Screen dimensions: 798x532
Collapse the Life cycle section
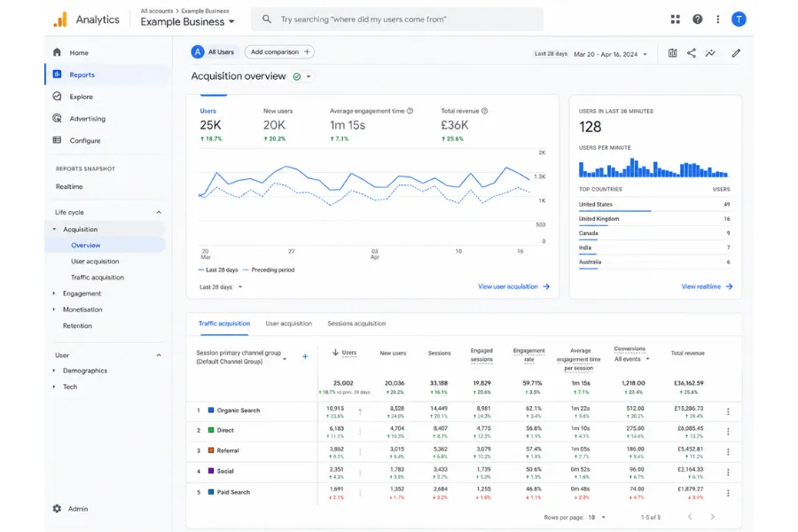point(159,212)
